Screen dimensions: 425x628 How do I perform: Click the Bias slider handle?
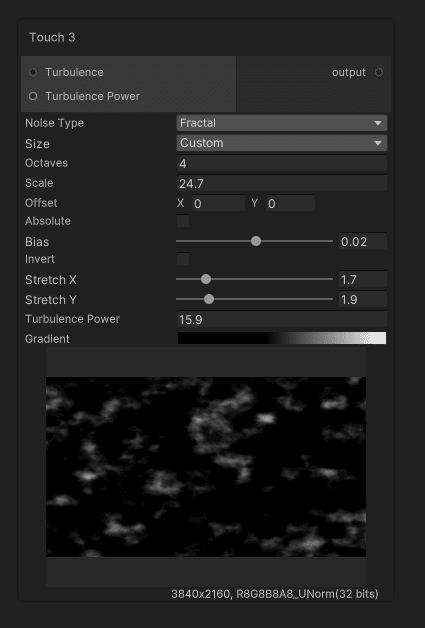(256, 241)
